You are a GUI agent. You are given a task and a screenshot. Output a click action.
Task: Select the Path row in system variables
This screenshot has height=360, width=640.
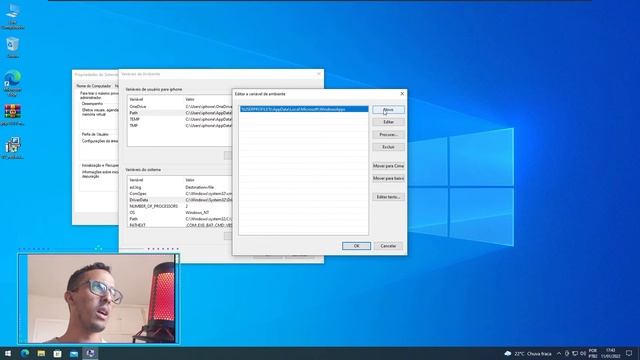[180, 219]
